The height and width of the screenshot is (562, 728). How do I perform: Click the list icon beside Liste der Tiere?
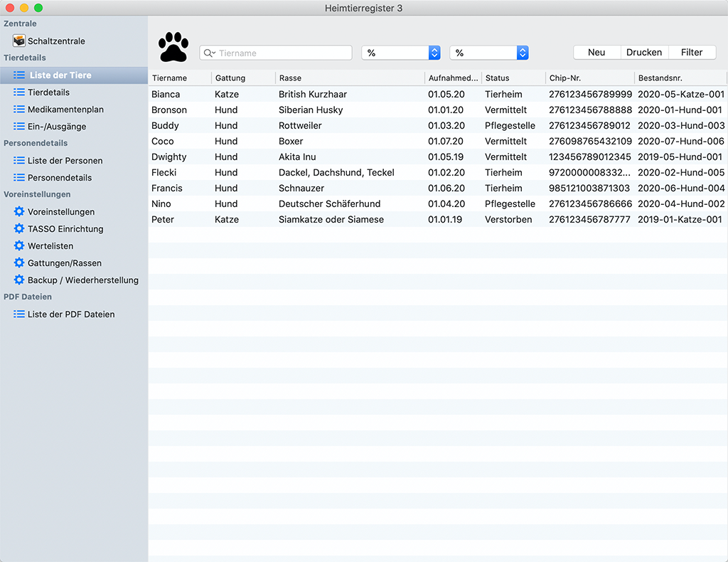coord(19,75)
